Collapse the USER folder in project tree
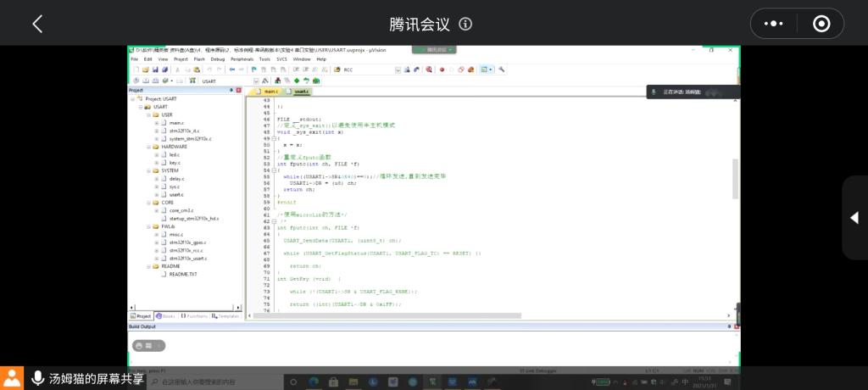This screenshot has width=868, height=390. point(148,114)
